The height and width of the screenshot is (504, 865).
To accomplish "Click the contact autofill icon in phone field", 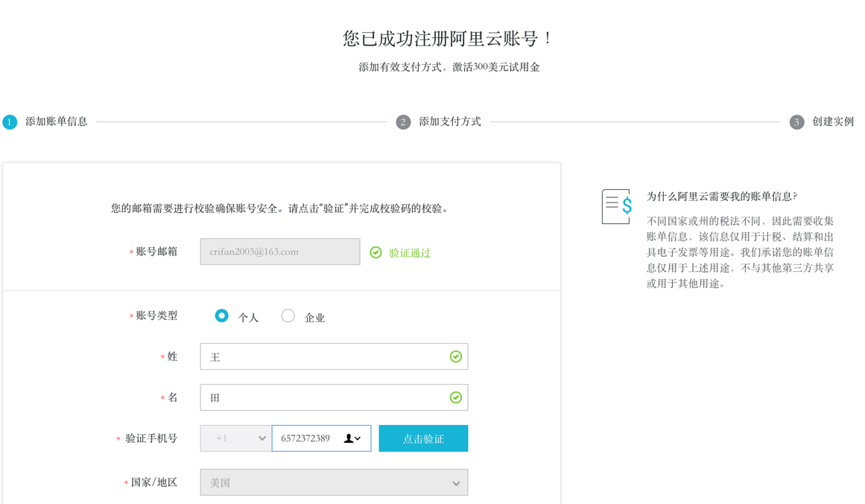I will click(348, 438).
